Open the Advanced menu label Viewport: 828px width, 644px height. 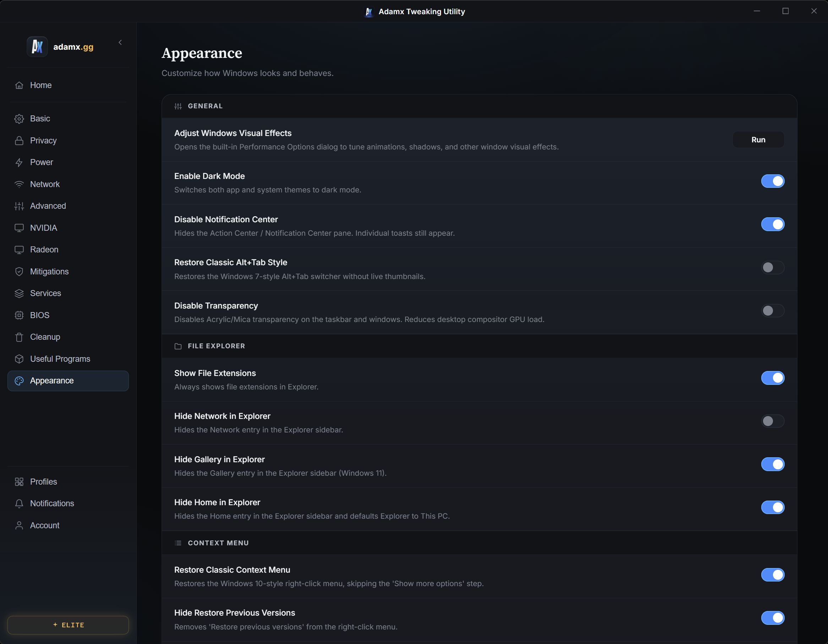[48, 206]
